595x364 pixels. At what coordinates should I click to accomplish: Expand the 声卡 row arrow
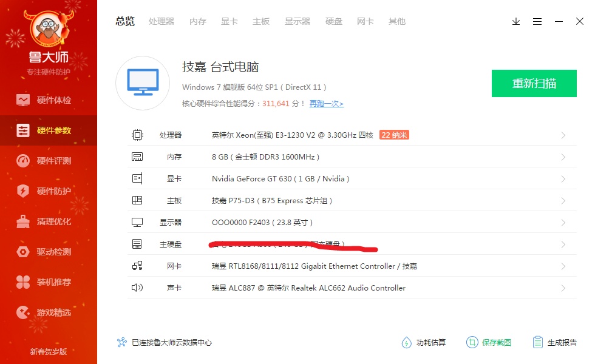pos(563,288)
